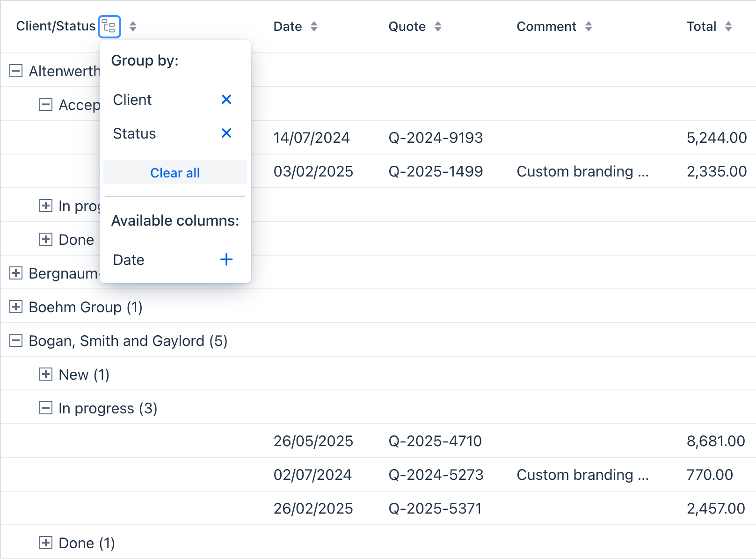Select the row with quote Q-2025-4710
756x559 pixels.
click(435, 441)
